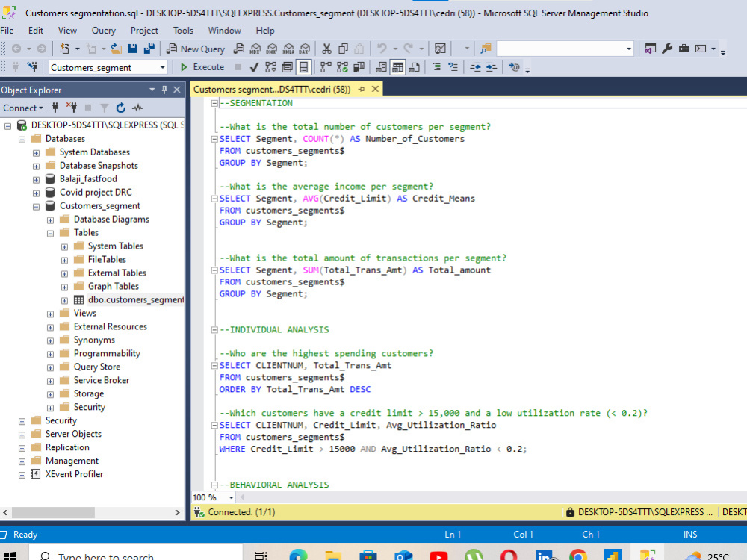747x560 pixels.
Task: Start a new MDX query
Action: coord(255,49)
